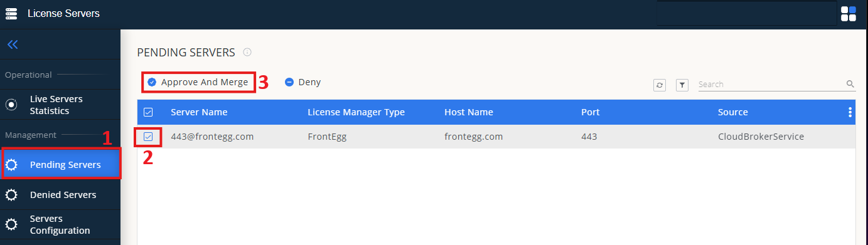The width and height of the screenshot is (868, 245).
Task: Click the 443 port cell
Action: pos(589,137)
